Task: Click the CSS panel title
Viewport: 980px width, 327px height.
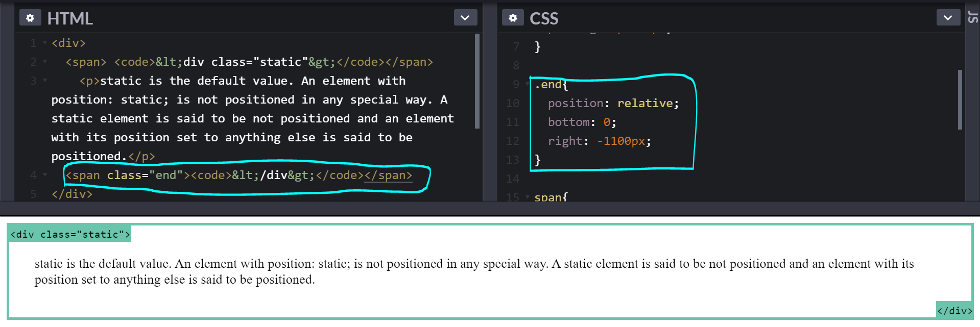Action: [x=544, y=18]
